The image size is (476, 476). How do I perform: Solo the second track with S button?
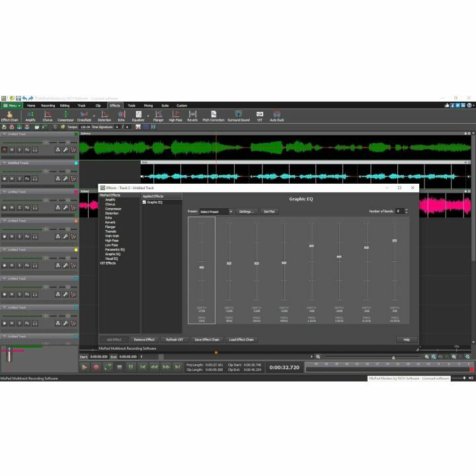19,178
